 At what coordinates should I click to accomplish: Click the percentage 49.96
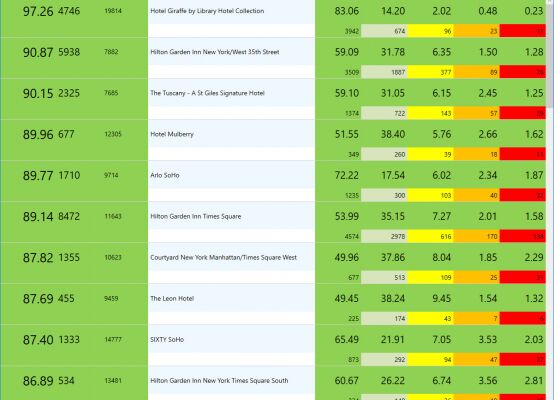coord(347,257)
